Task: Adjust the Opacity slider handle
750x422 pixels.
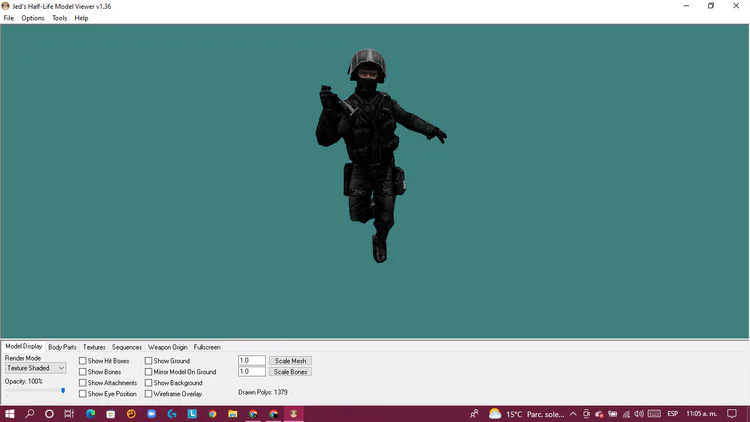Action: [63, 391]
